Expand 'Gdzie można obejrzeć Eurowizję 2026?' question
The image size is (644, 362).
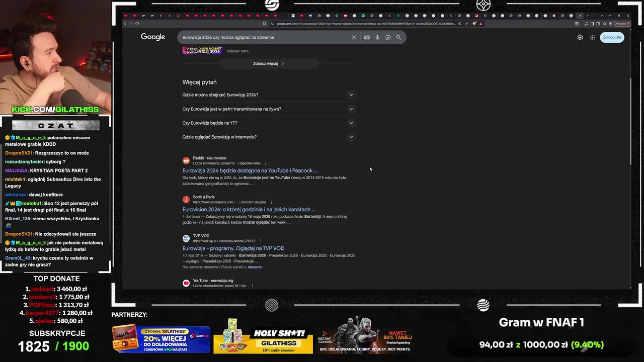click(269, 95)
